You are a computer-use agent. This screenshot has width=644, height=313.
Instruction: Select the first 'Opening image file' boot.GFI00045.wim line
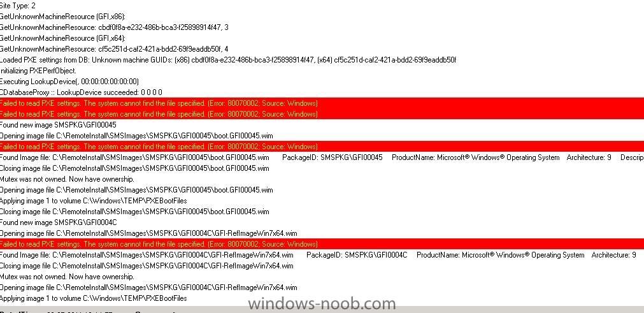click(322, 136)
